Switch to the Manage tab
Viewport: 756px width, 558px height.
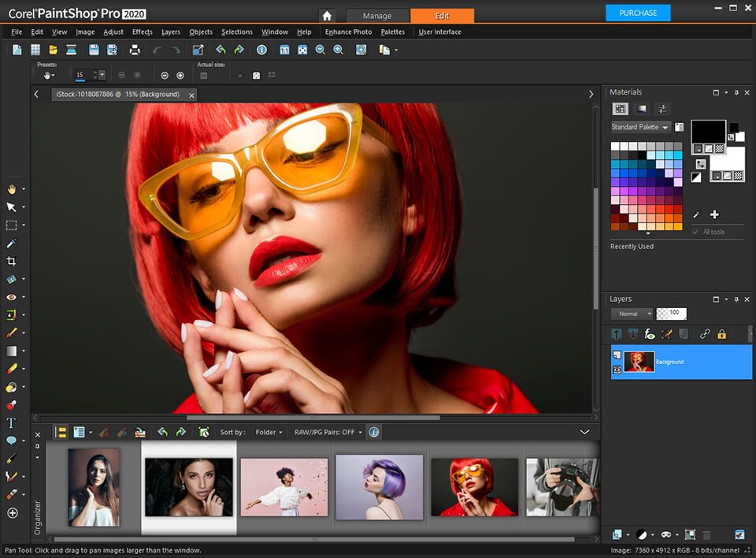[377, 15]
